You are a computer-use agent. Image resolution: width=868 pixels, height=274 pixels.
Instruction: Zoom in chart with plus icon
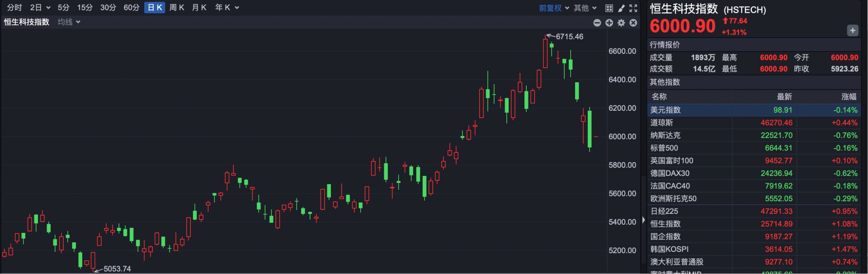click(x=609, y=23)
